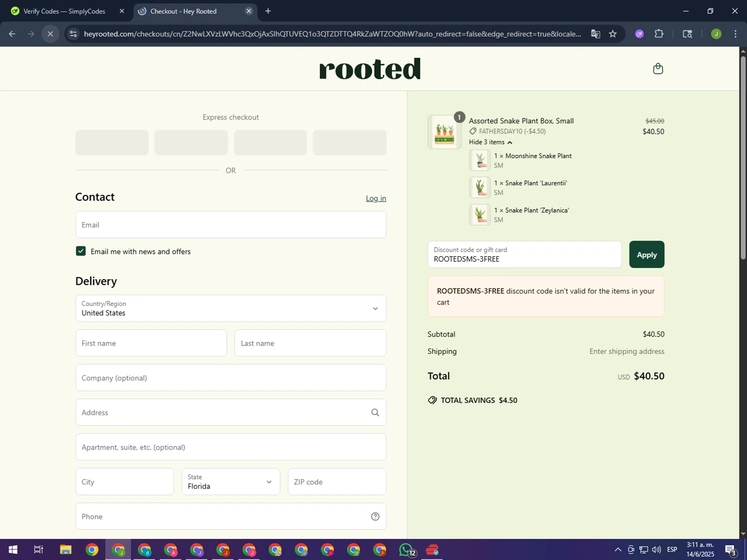The width and height of the screenshot is (747, 560).
Task: Focus the Company (optional) field
Action: click(x=231, y=377)
